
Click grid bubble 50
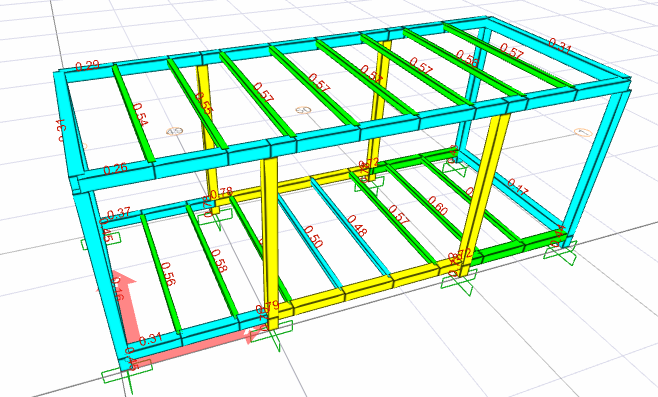303,110
